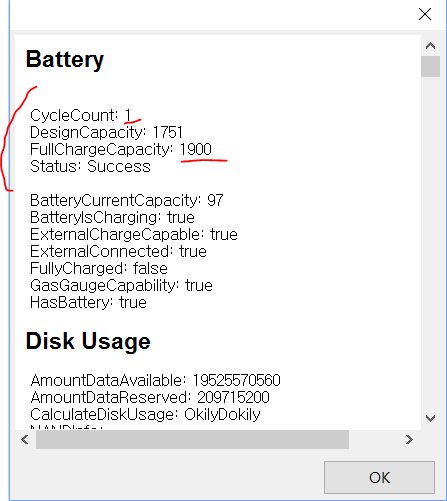The width and height of the screenshot is (447, 501).
Task: Click the vertical scrollbar thumb
Action: click(430, 67)
